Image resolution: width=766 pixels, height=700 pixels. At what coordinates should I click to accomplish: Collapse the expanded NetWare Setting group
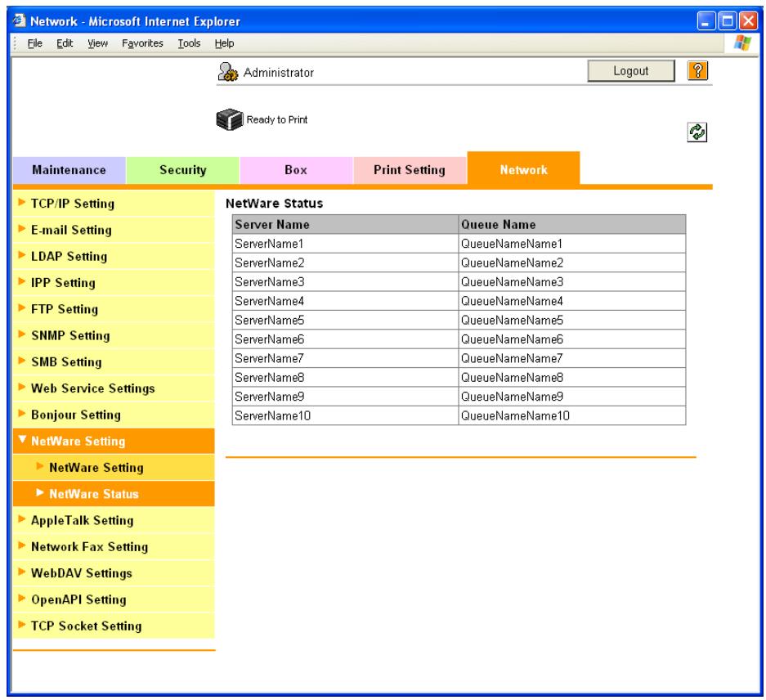pyautogui.click(x=114, y=441)
